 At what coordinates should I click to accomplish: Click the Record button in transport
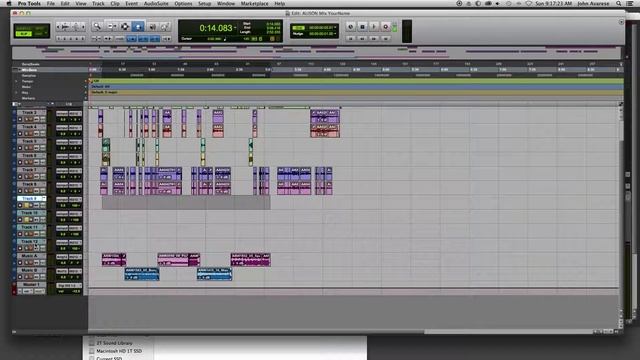click(385, 27)
